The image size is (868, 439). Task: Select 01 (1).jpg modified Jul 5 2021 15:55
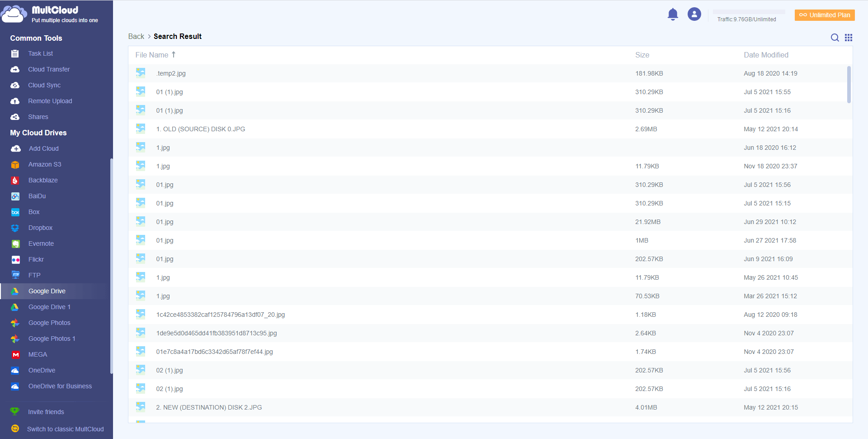point(490,92)
